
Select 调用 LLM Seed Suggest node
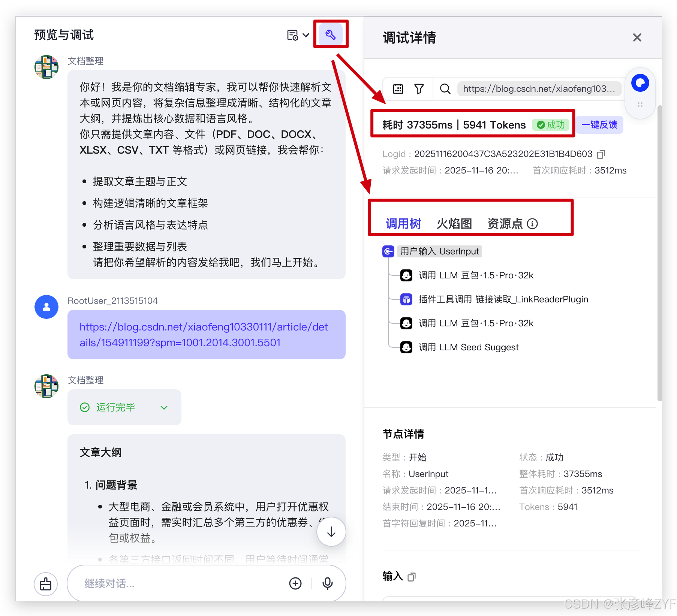(468, 347)
